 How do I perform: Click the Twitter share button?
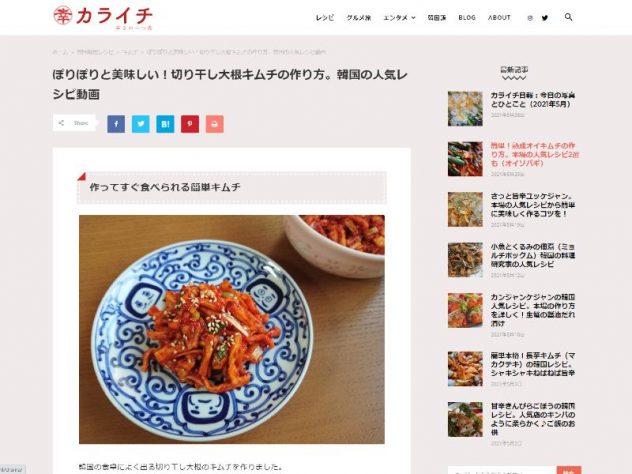141,124
